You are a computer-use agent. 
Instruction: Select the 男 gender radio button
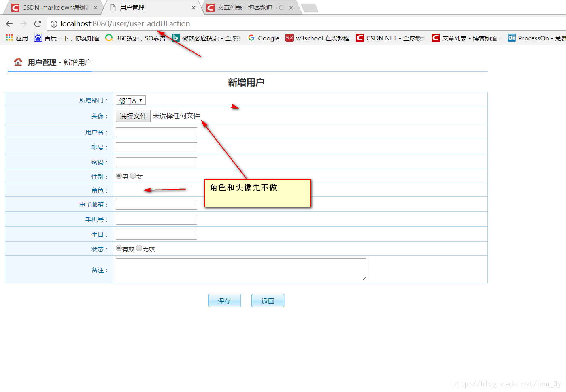click(119, 176)
